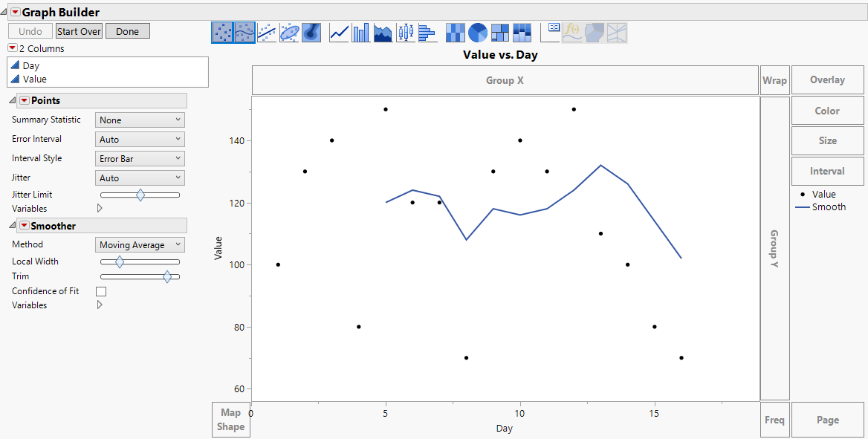The width and height of the screenshot is (868, 439).
Task: Select the Pie chart icon
Action: tap(478, 33)
